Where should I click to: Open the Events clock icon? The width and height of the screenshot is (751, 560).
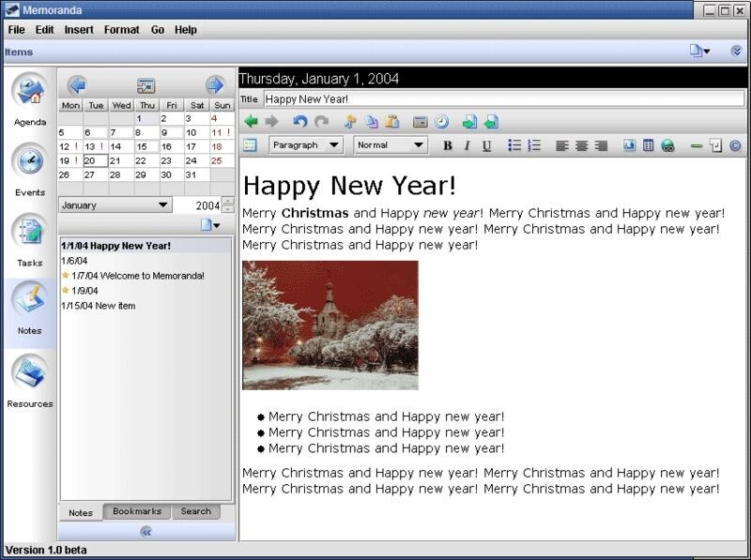point(30,161)
